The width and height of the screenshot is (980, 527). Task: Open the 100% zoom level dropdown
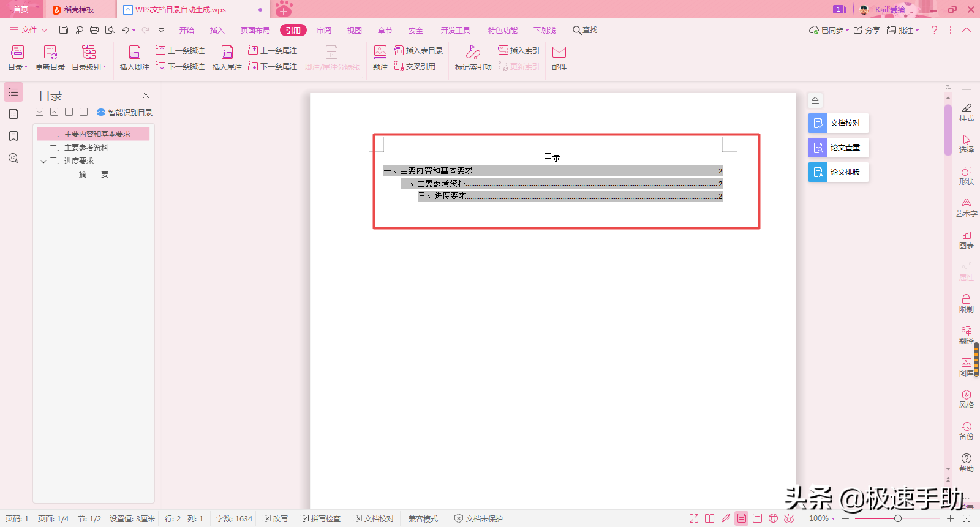pos(822,518)
